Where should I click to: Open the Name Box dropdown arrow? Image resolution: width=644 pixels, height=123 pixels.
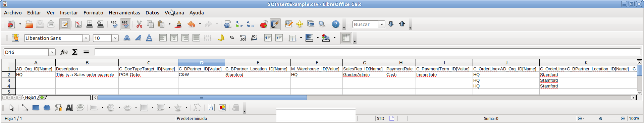[x=52, y=52]
